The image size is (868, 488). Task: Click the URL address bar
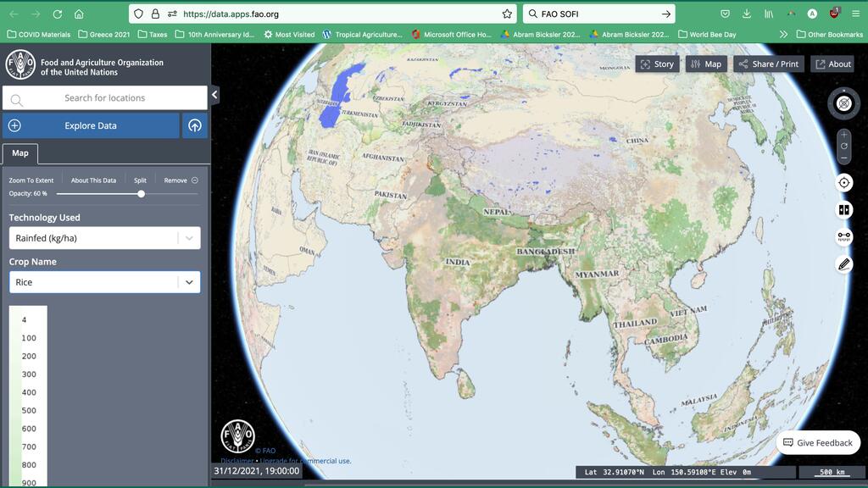point(322,14)
